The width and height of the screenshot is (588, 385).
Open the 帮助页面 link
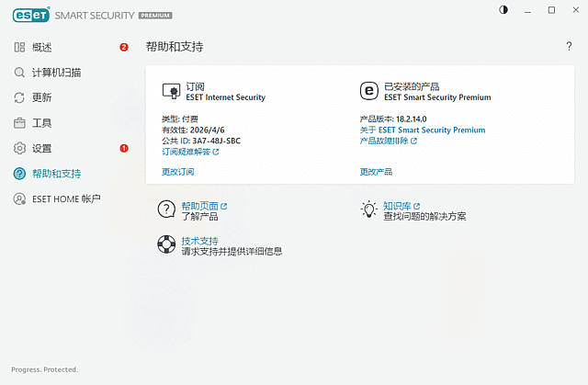(x=200, y=206)
